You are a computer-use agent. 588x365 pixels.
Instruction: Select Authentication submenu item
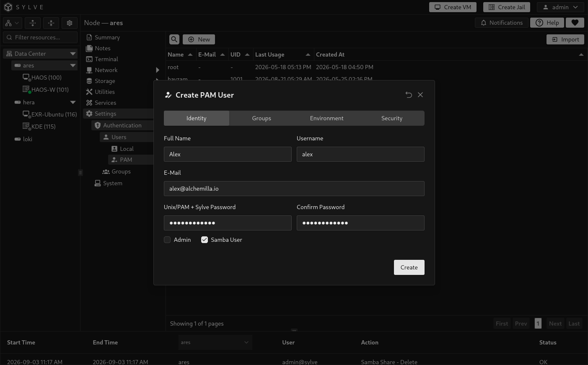point(123,125)
